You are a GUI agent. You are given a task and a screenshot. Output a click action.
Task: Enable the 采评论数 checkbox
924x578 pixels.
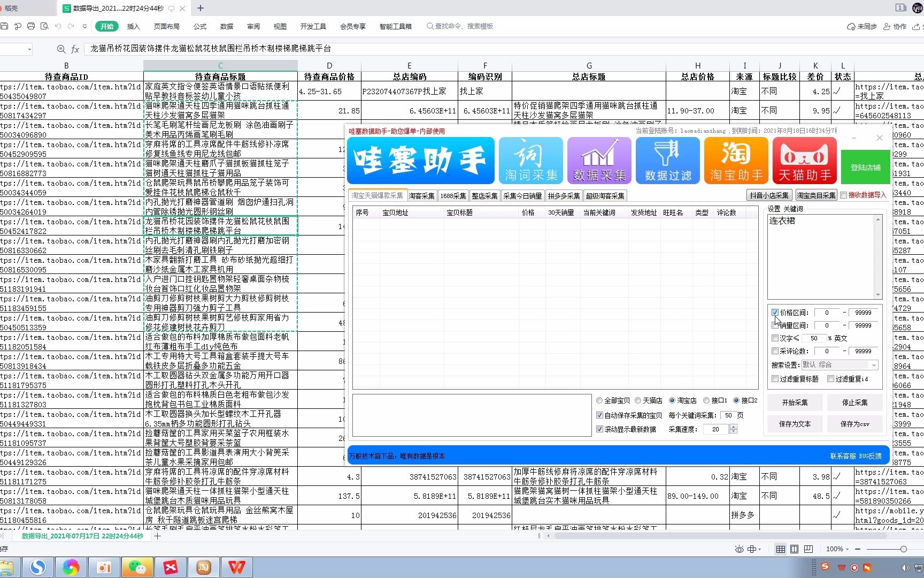[775, 351]
